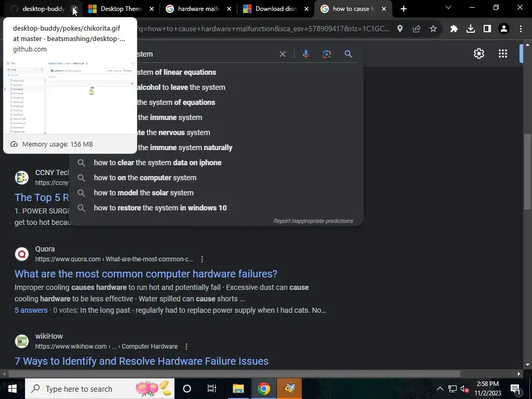Submit search with the magnifier icon

click(x=348, y=54)
